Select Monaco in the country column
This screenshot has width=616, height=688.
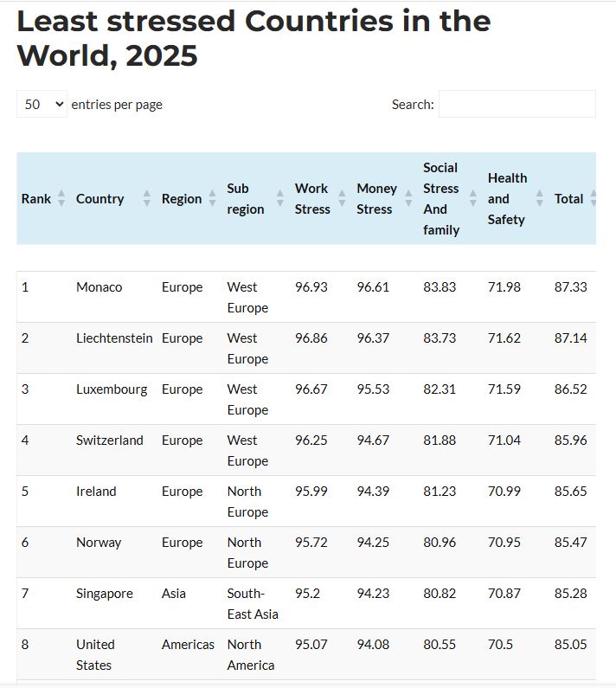[99, 287]
